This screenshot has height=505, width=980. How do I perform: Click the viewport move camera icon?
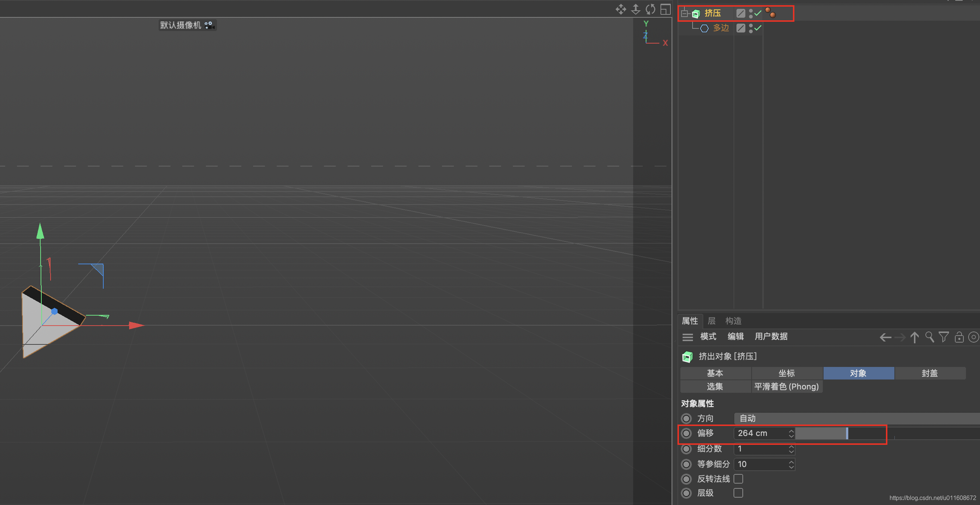pos(621,9)
